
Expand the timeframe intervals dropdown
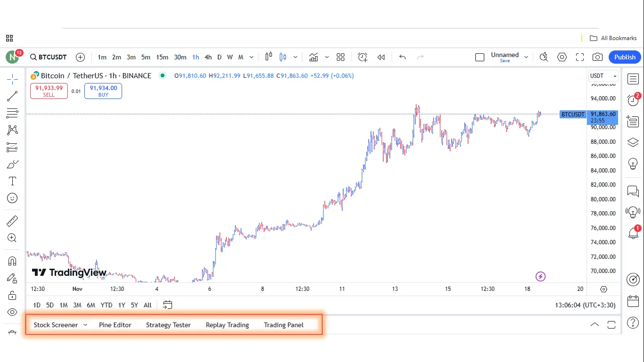click(252, 57)
